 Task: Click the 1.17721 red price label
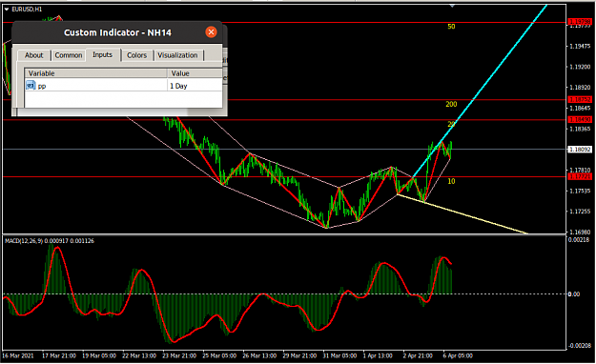(580, 176)
